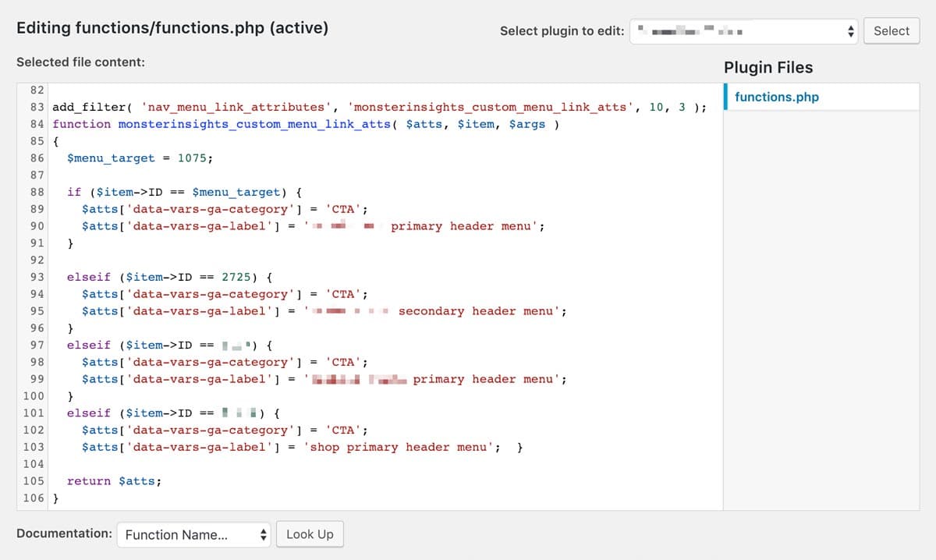Expand the 'Function Name...' documentation dropdown
The height and width of the screenshot is (560, 936).
pyautogui.click(x=193, y=534)
